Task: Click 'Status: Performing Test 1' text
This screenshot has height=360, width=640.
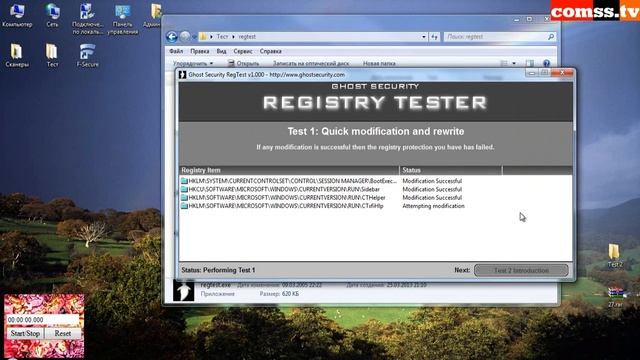Action: coord(218,270)
